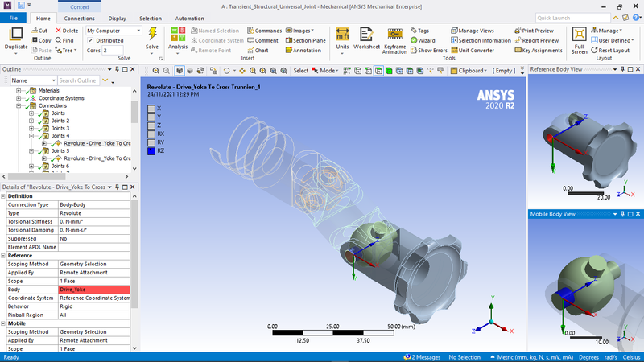Click zoom in magnifier in graphics toolbar
Screen dimensions: 644x362
tap(156, 71)
